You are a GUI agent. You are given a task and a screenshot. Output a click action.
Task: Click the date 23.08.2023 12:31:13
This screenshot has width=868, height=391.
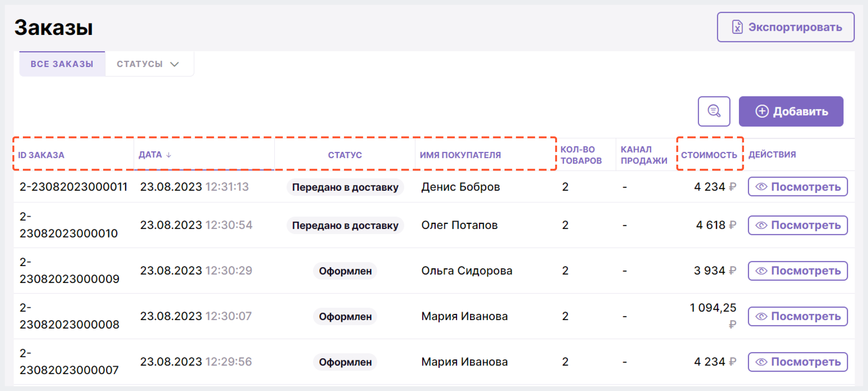194,187
